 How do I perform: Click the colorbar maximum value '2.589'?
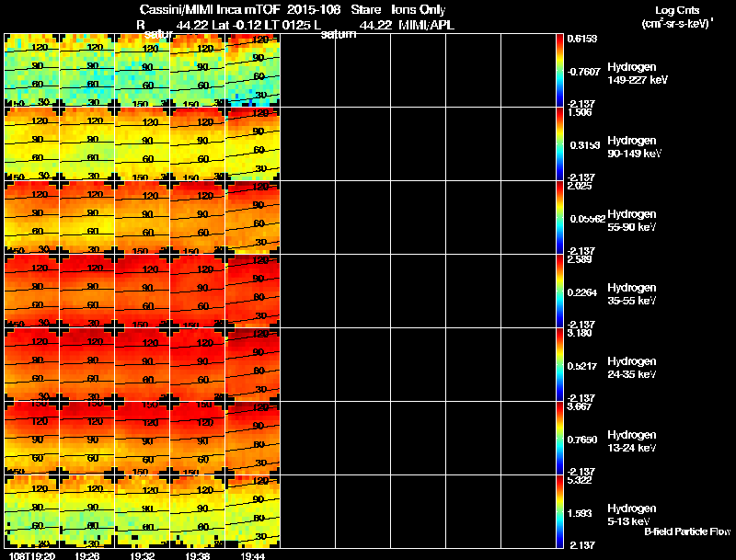(x=580, y=260)
